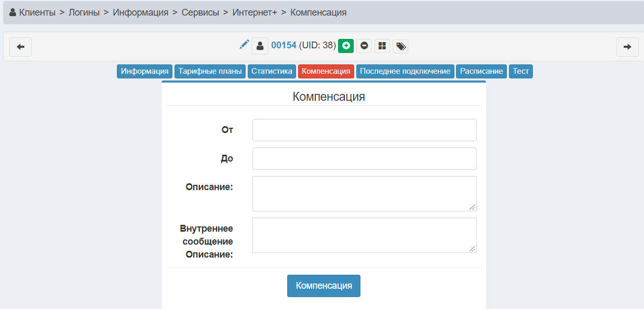Viewport: 644px width, 309px height.
Task: Click the minus circle icon button
Action: click(364, 46)
